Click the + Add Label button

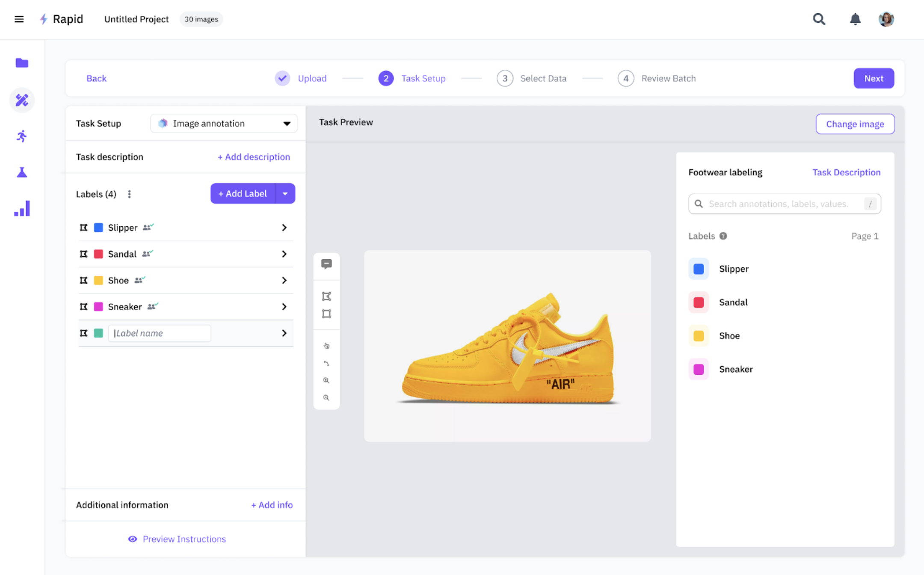click(x=243, y=193)
